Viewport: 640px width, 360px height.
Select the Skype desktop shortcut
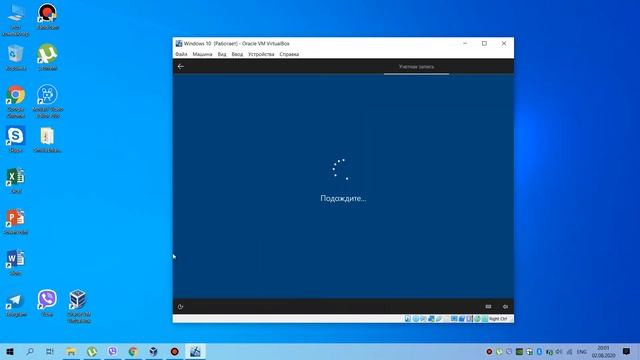coord(16,139)
